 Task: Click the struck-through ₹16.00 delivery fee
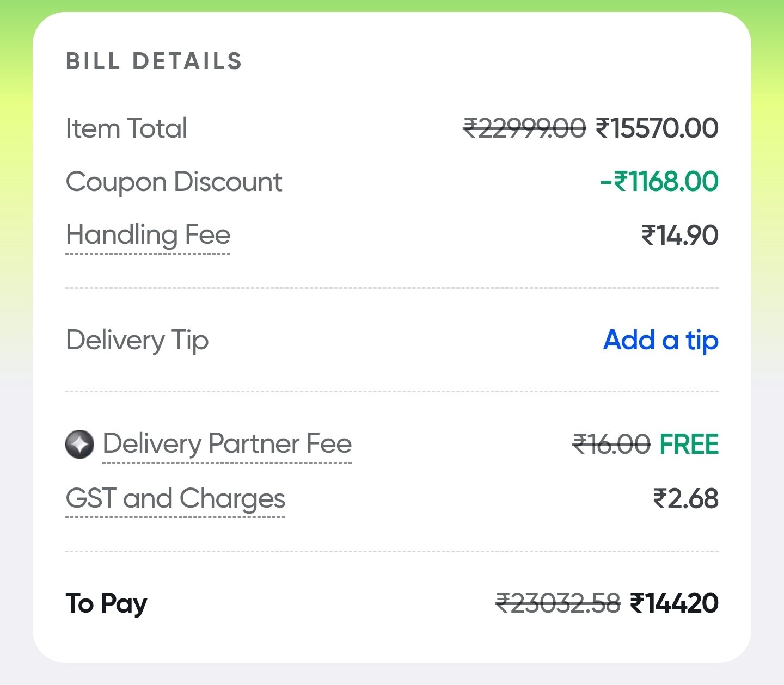pyautogui.click(x=611, y=444)
